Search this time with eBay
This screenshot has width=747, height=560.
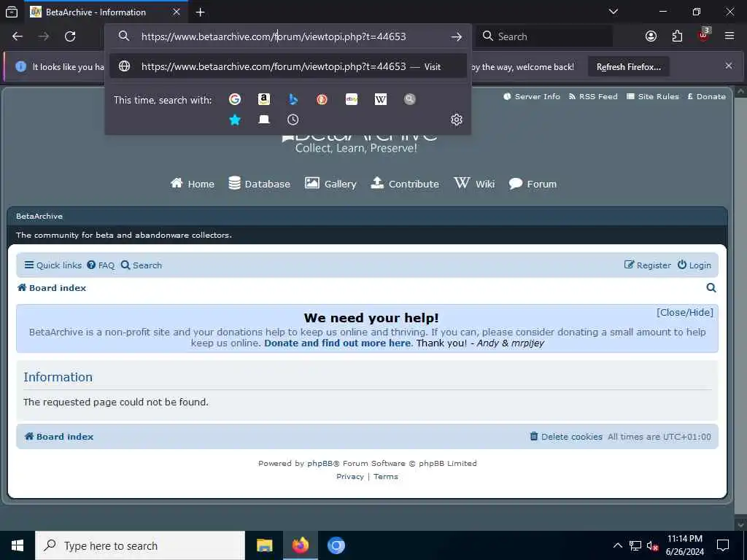pyautogui.click(x=352, y=99)
